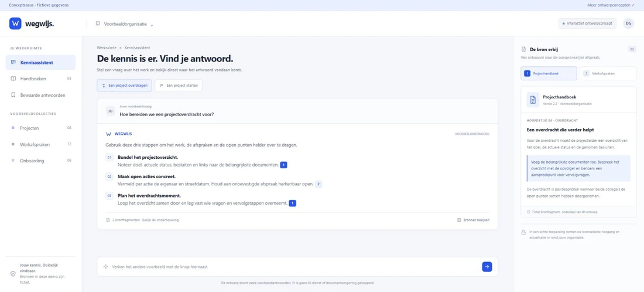The height and width of the screenshot is (292, 644).
Task: Click source badge 1 after Bundel het projectoverzicht
Action: click(x=283, y=165)
